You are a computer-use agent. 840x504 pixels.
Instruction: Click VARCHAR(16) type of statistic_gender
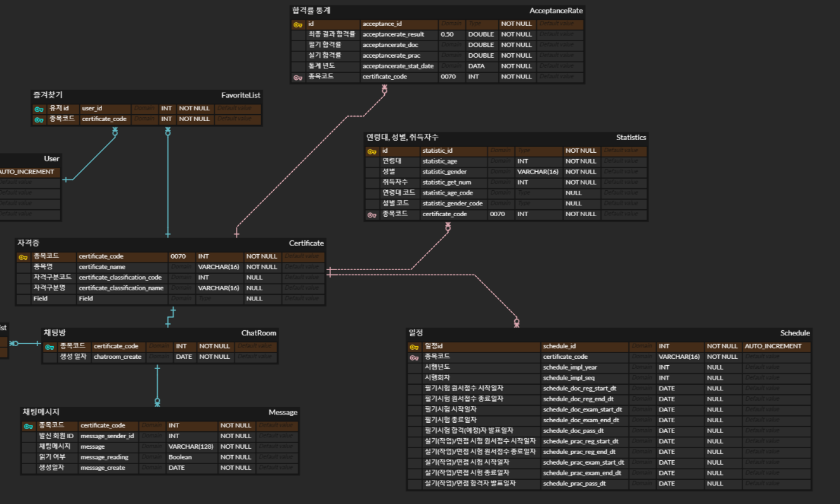click(538, 172)
